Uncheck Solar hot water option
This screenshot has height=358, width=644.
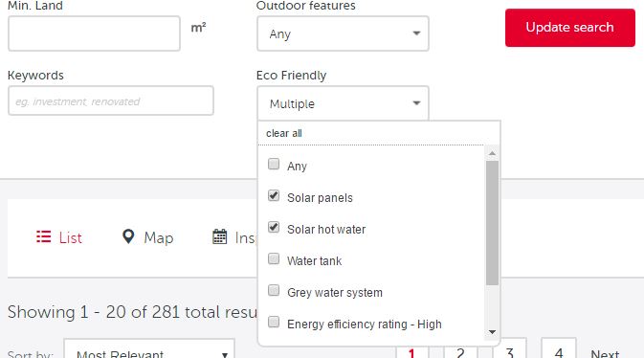point(274,227)
